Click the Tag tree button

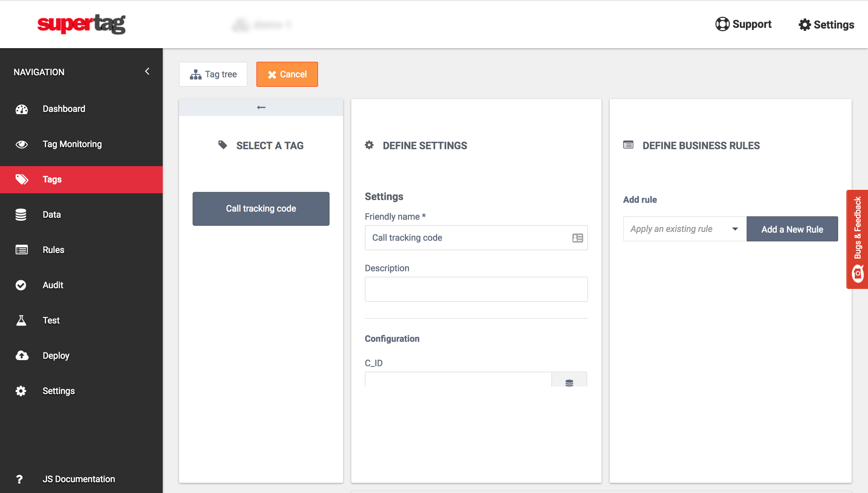[x=213, y=74]
